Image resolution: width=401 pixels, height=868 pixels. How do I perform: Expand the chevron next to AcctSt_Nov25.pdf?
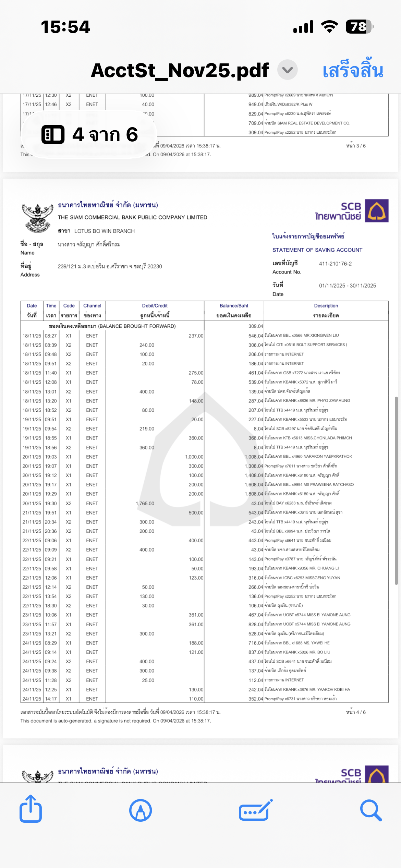[287, 70]
